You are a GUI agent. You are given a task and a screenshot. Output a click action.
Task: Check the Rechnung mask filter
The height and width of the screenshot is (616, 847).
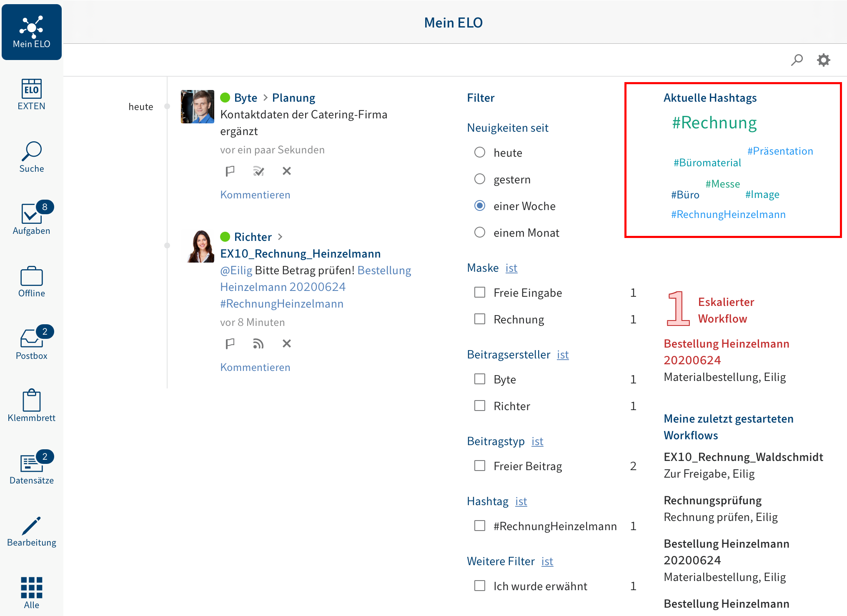pyautogui.click(x=480, y=319)
